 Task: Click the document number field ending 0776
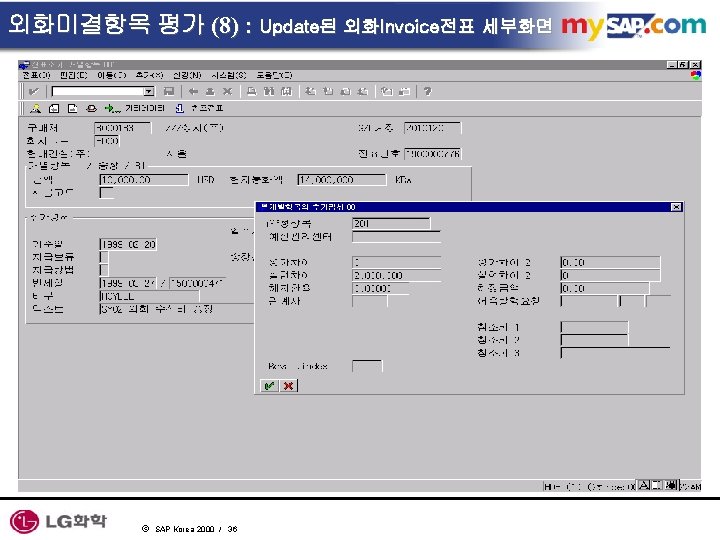[432, 153]
